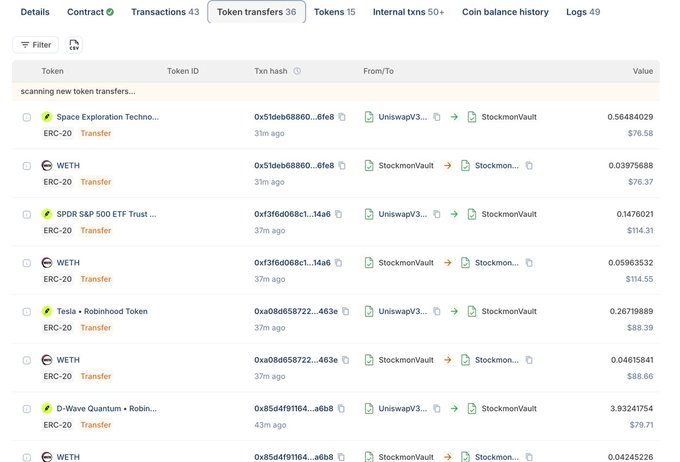Image resolution: width=680 pixels, height=462 pixels.
Task: Select Token transfers 36 tab
Action: pyautogui.click(x=257, y=12)
